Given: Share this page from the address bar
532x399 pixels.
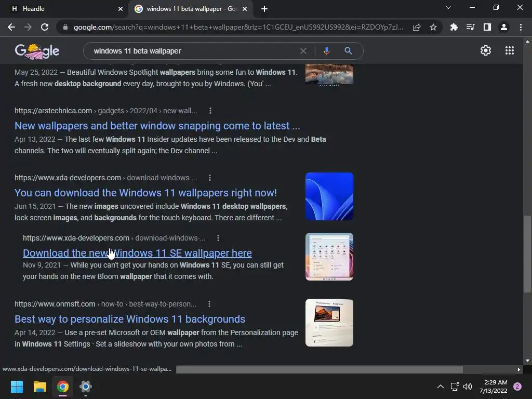Looking at the screenshot, I should (417, 27).
